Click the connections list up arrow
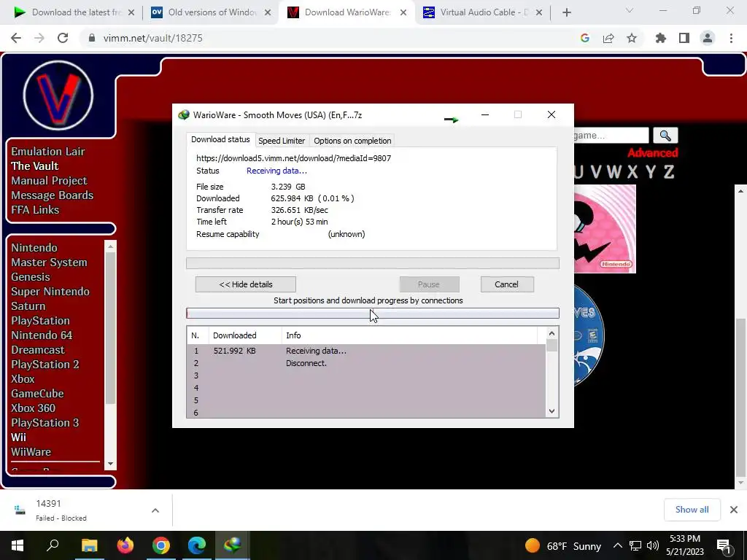The height and width of the screenshot is (560, 747). coord(551,333)
